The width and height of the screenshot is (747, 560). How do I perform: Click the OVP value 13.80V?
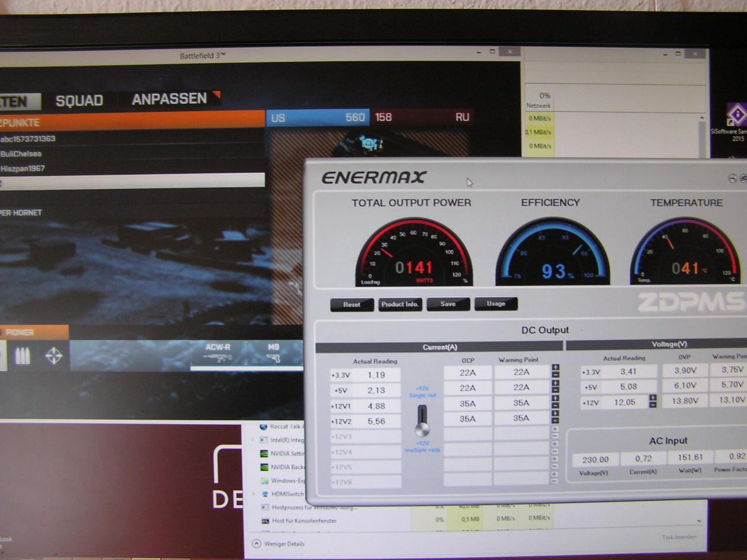[x=685, y=401]
